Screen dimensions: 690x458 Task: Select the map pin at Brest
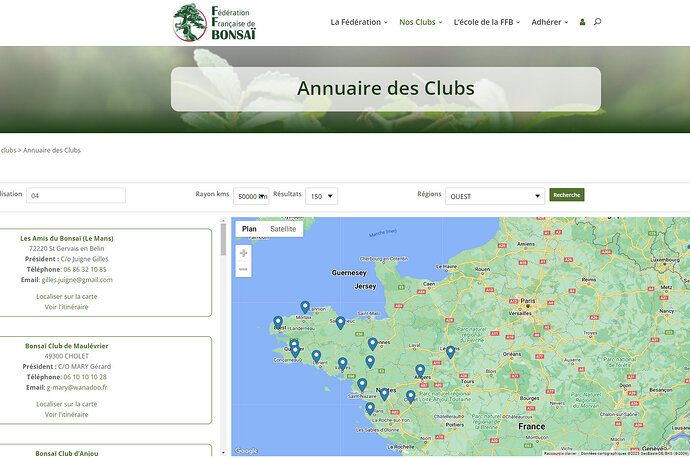(x=278, y=322)
